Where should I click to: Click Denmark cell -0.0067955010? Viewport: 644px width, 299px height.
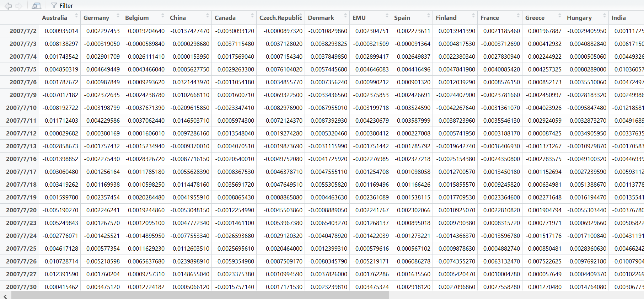tap(328, 108)
